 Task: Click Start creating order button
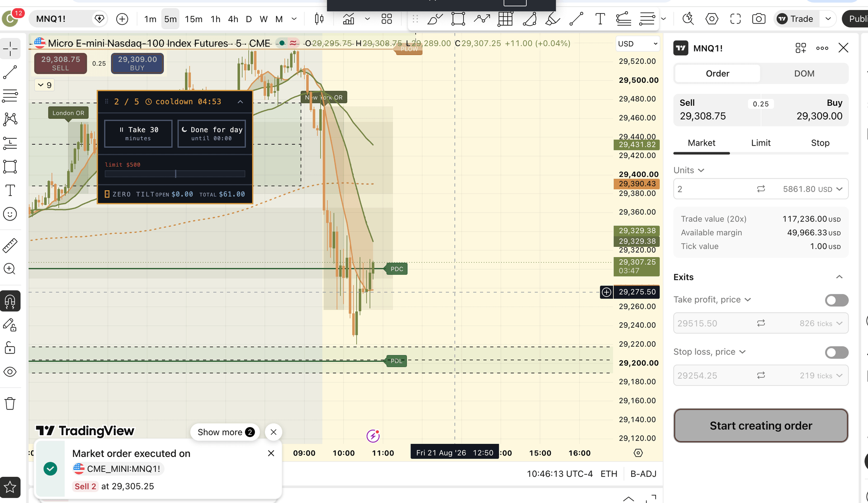pyautogui.click(x=761, y=426)
